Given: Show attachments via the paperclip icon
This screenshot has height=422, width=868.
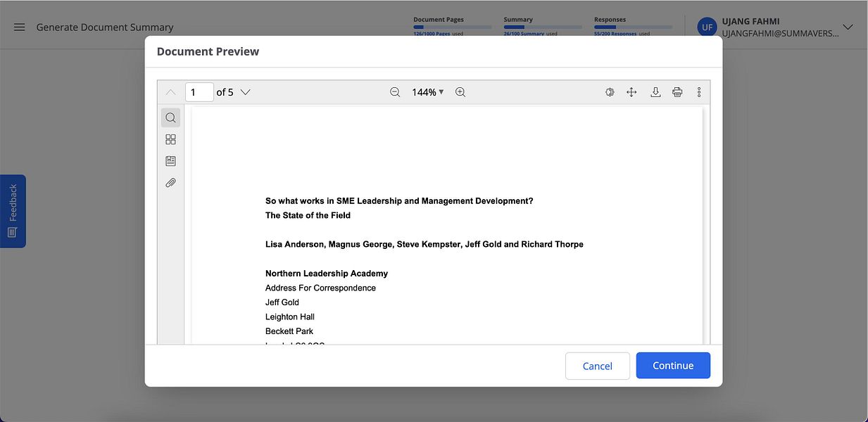Looking at the screenshot, I should (170, 183).
